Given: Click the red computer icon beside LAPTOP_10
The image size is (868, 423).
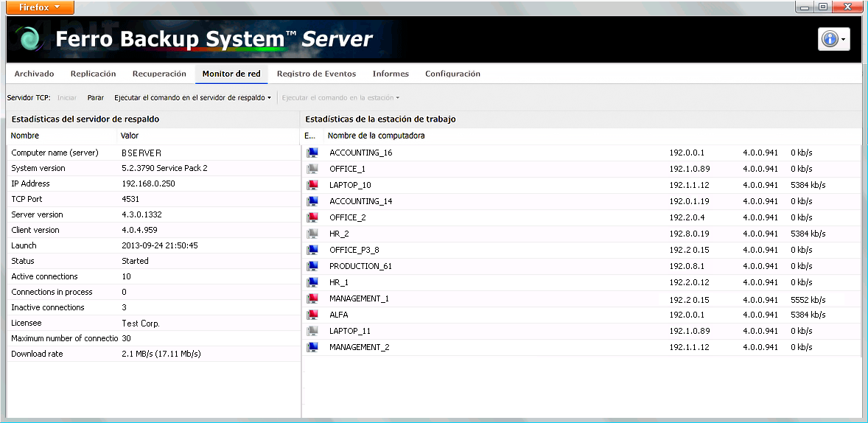Looking at the screenshot, I should pyautogui.click(x=312, y=185).
